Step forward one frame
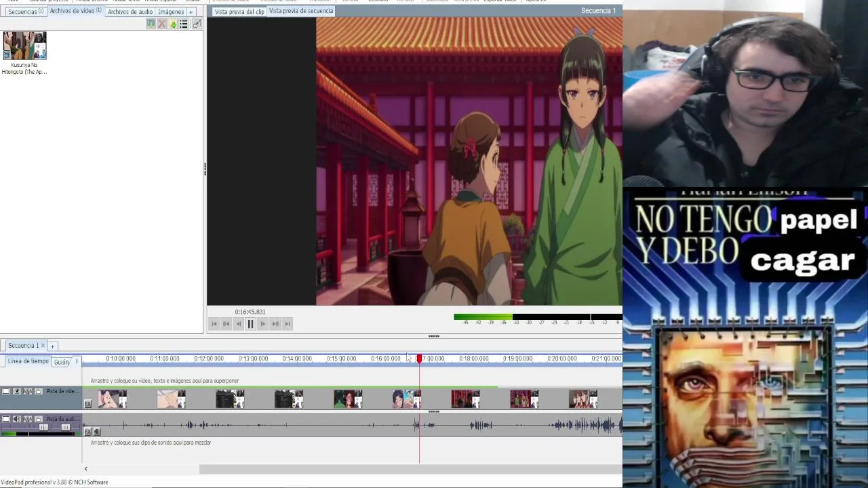The height and width of the screenshot is (488, 868). coord(262,324)
